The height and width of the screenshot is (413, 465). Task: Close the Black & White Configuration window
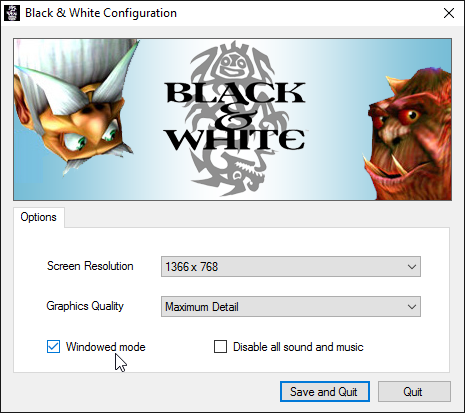point(449,13)
